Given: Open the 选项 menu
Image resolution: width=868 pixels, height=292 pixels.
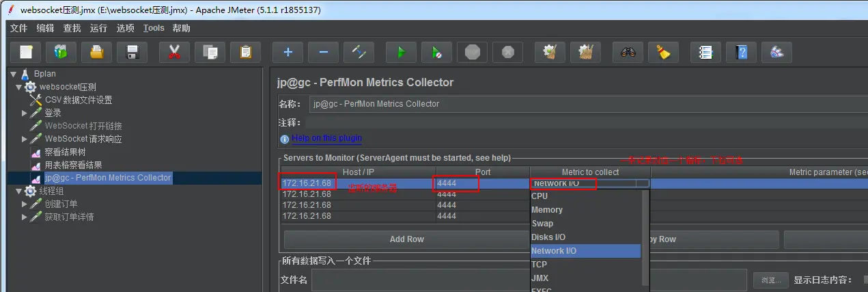Looking at the screenshot, I should tap(125, 28).
